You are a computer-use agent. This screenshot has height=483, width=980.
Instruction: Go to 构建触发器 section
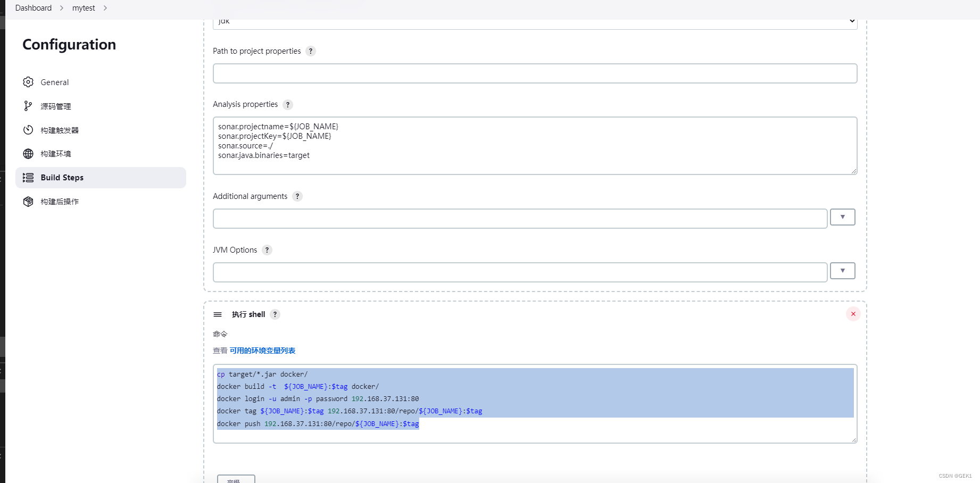(101, 130)
